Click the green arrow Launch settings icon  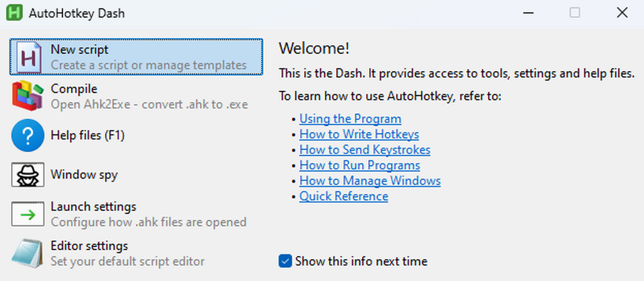pyautogui.click(x=27, y=214)
